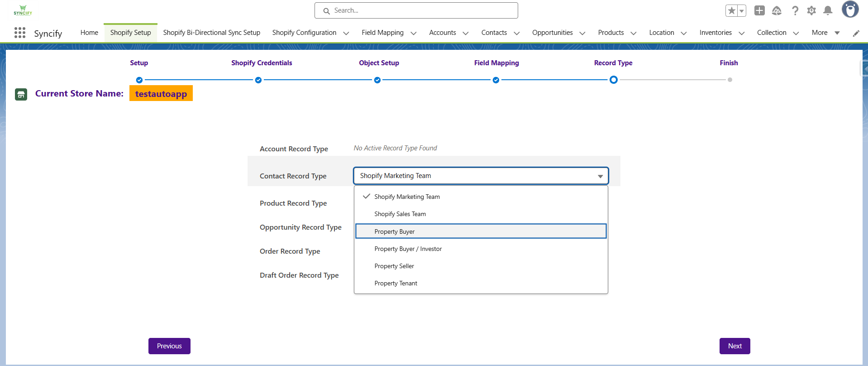Open the Location tab
The width and height of the screenshot is (868, 366).
coord(661,33)
